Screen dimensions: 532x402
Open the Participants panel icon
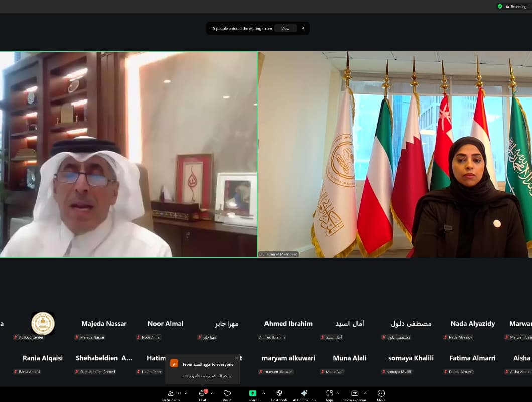[171, 393]
